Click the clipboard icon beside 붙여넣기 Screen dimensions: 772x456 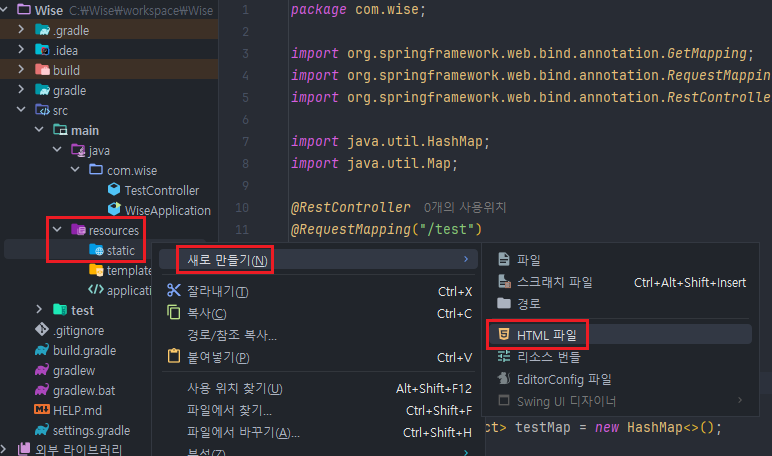pyautogui.click(x=173, y=356)
